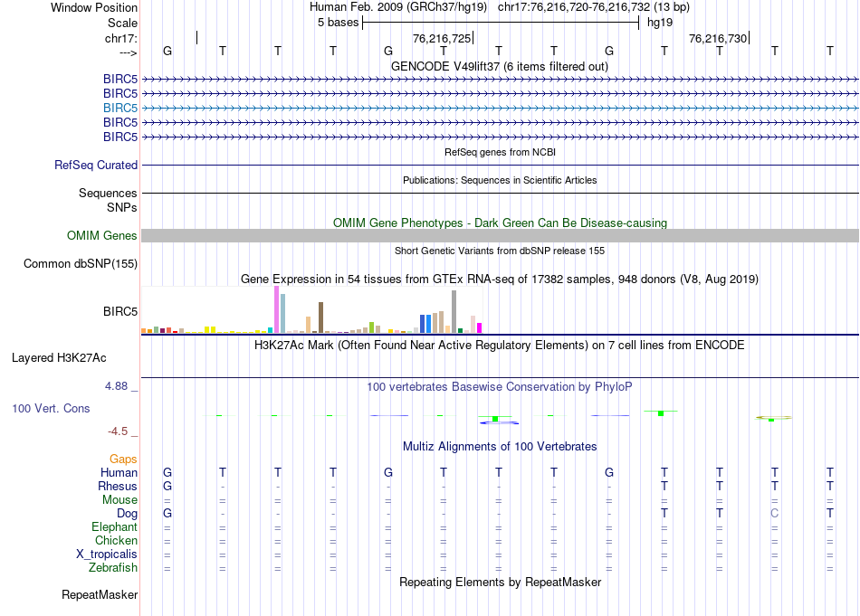This screenshot has height=616, width=860.
Task: Click the orange Gaps label
Action: point(123,460)
